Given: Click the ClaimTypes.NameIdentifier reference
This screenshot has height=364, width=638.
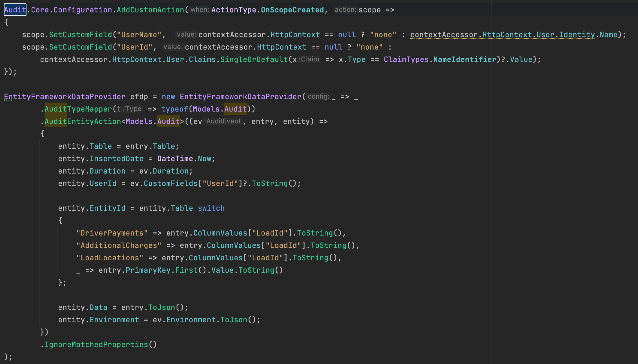Looking at the screenshot, I should (440, 59).
